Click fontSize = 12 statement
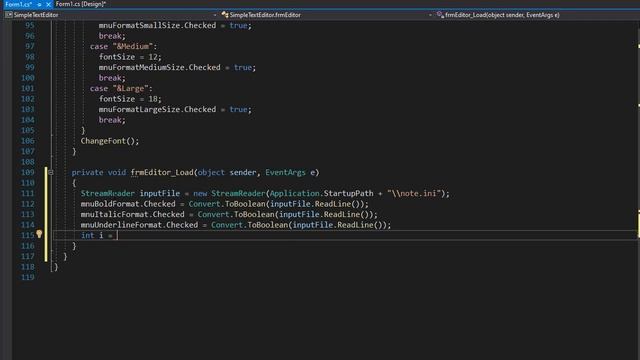Image resolution: width=640 pixels, height=360 pixels. 130,57
